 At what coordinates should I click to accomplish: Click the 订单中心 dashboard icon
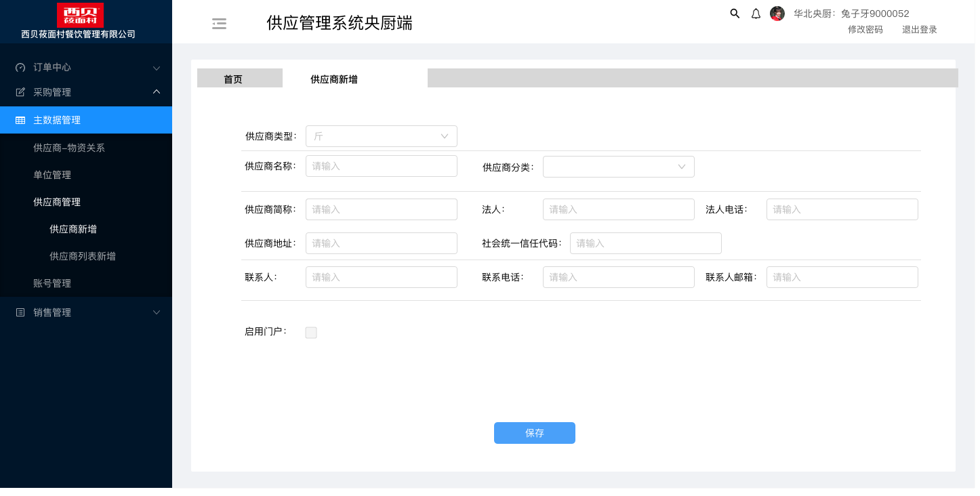pos(20,68)
